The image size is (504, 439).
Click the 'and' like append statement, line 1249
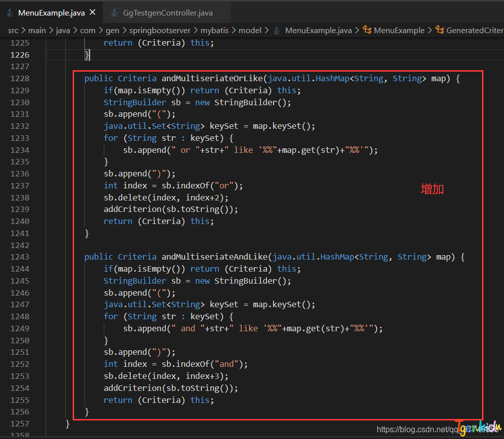253,328
